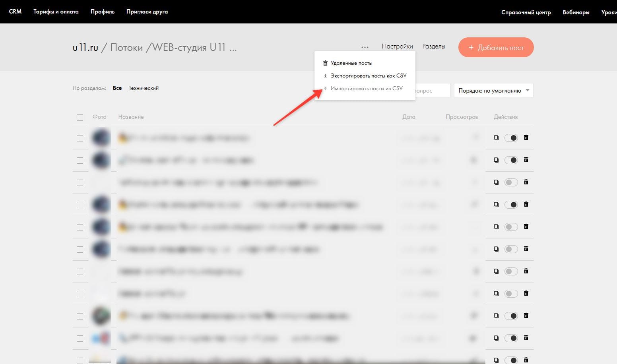Delete the third post with trash icon
Image resolution: width=617 pixels, height=364 pixels.
(x=526, y=182)
